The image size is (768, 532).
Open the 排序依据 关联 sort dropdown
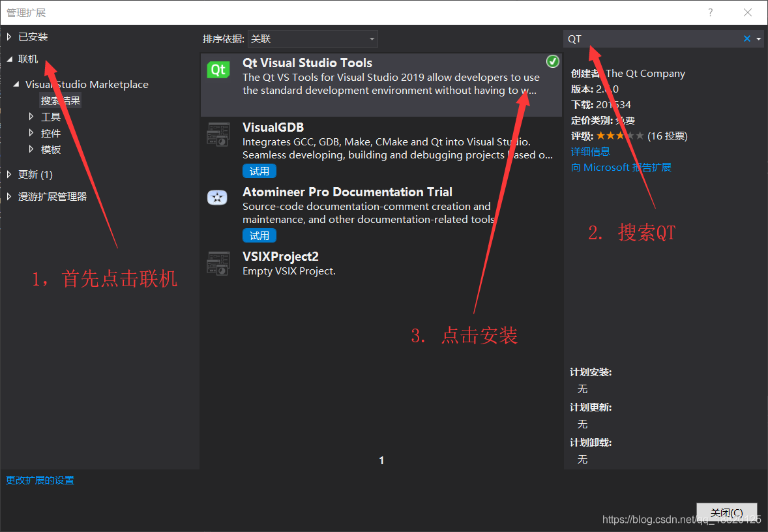[x=312, y=38]
